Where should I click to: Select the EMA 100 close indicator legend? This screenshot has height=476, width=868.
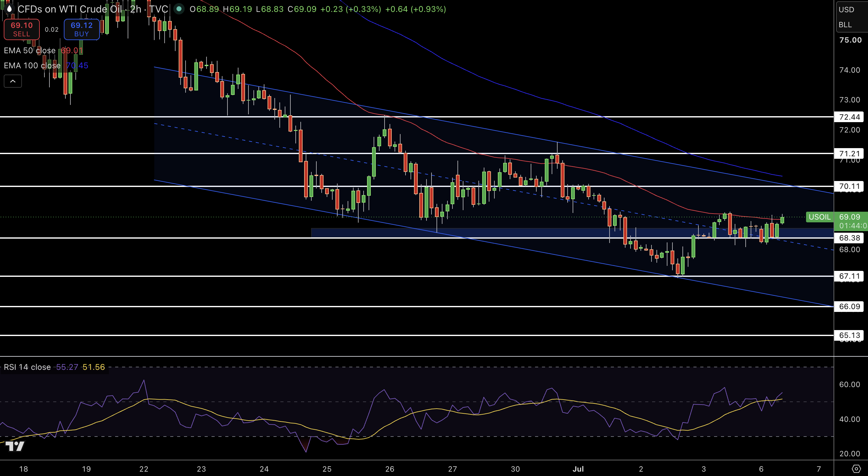(x=32, y=65)
